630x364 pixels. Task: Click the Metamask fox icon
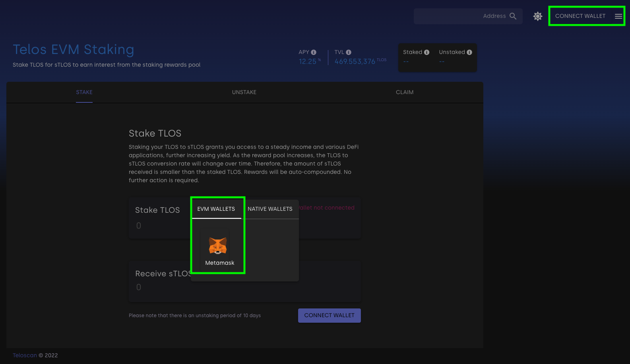218,246
